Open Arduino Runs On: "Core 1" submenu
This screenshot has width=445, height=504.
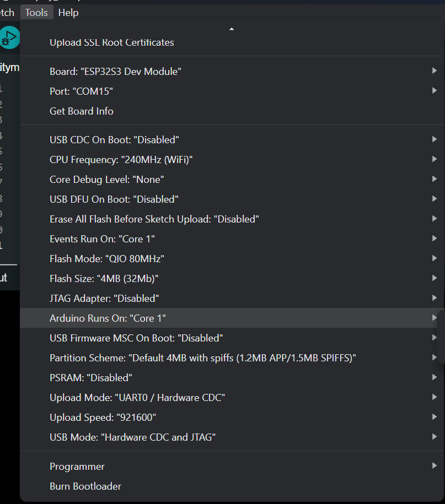[232, 318]
